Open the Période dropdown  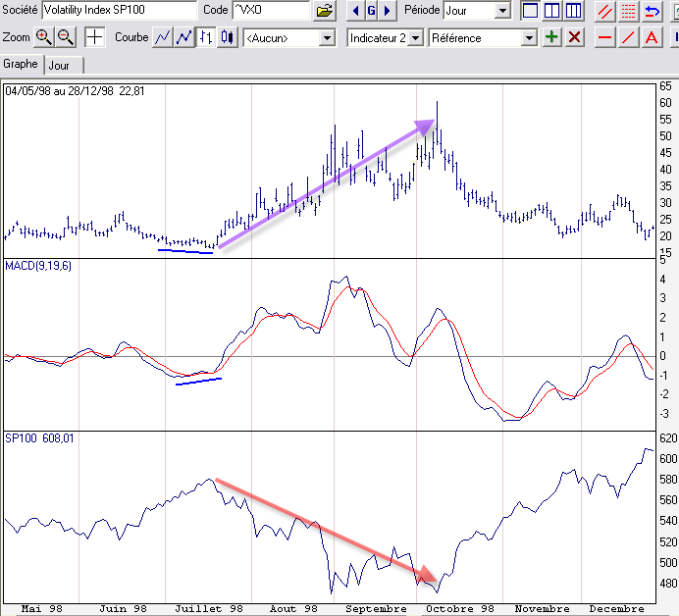coord(502,11)
